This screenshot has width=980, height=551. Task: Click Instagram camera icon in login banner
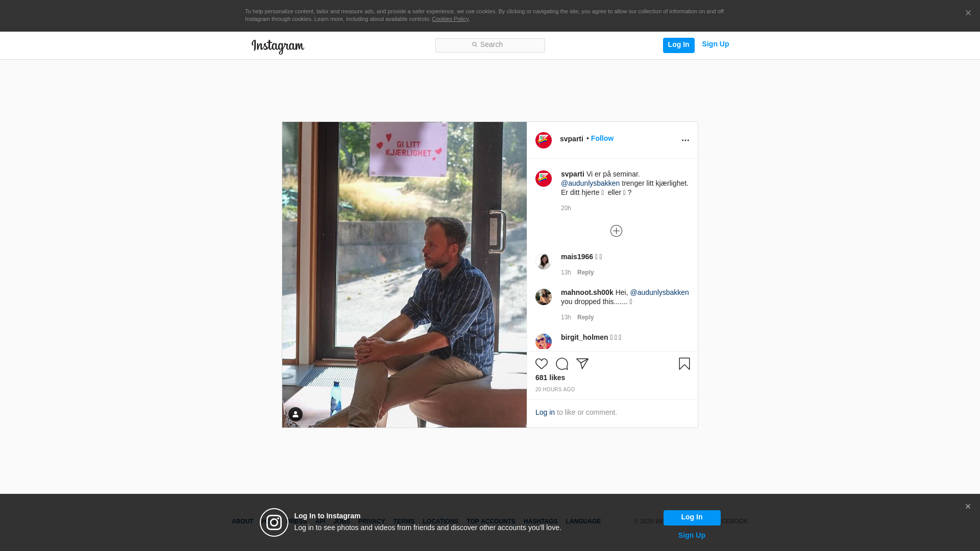coord(274,522)
